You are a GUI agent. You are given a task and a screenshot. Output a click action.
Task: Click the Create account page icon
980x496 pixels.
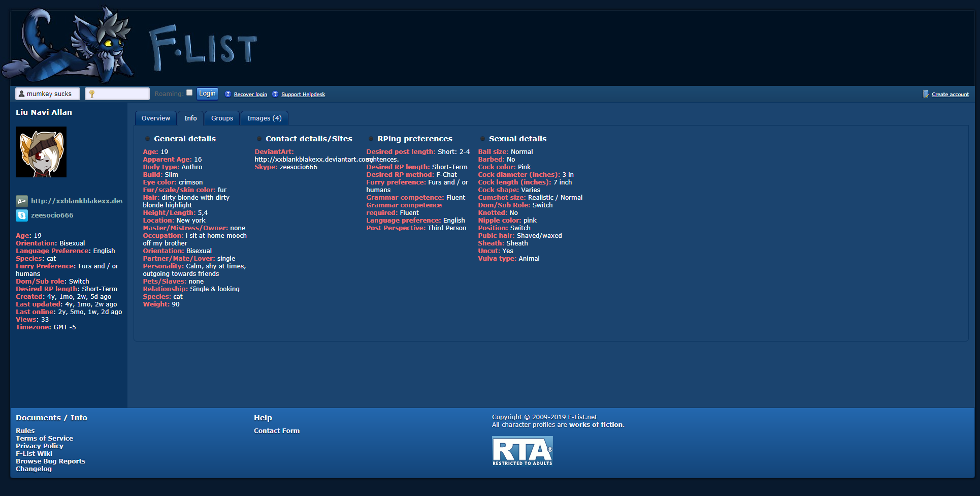coord(926,94)
